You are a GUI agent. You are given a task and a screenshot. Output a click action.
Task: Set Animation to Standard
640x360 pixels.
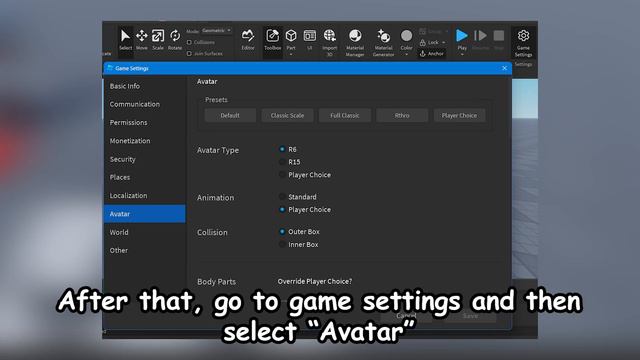(282, 197)
